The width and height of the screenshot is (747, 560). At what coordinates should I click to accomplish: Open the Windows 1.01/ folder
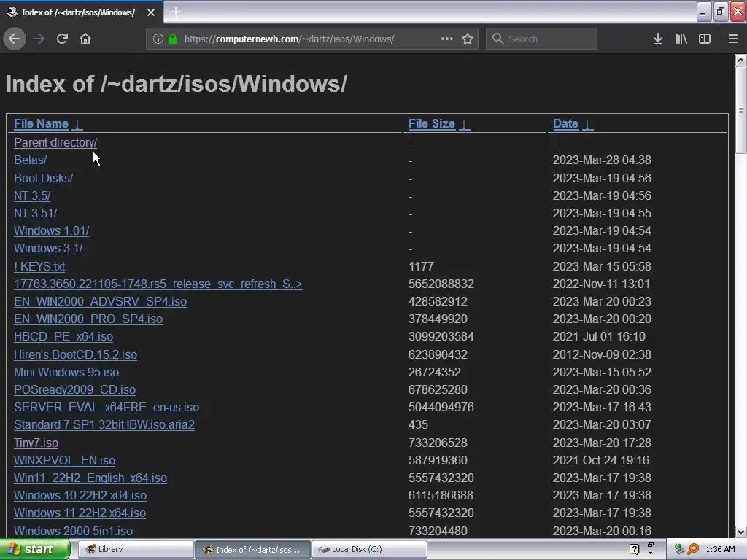[x=52, y=231]
